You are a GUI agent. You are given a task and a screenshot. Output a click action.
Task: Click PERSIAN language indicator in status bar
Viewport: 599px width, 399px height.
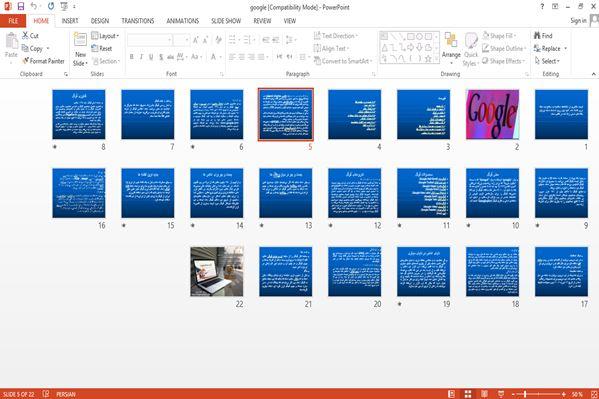tap(66, 394)
